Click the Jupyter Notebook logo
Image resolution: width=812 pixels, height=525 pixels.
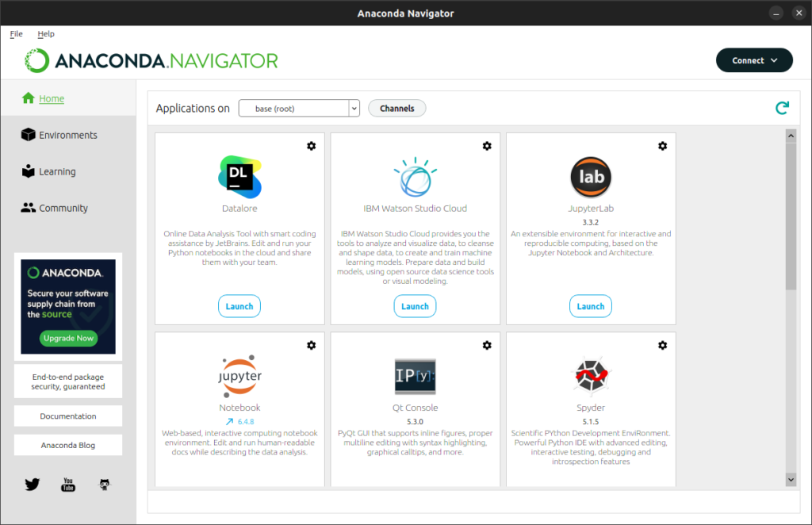click(x=239, y=376)
